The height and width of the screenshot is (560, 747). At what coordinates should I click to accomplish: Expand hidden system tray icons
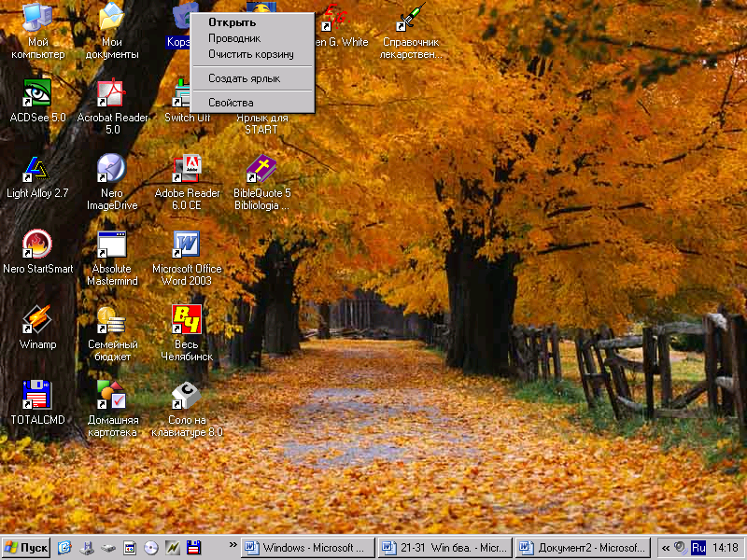(666, 548)
